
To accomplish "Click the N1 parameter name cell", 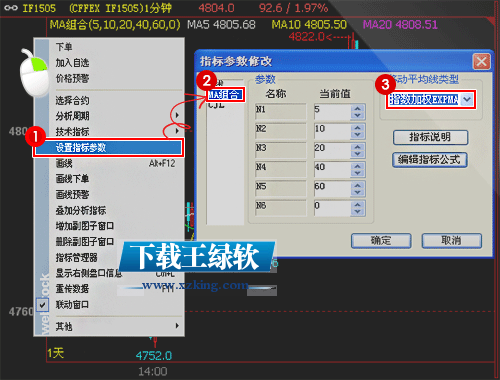I will click(x=280, y=111).
